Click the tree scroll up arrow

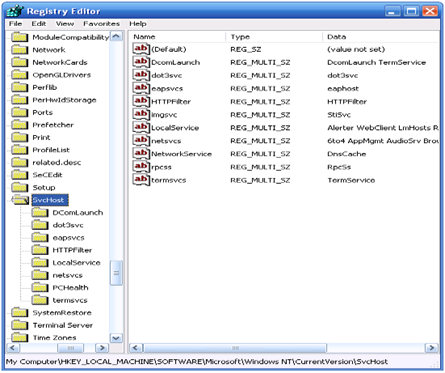(x=116, y=36)
